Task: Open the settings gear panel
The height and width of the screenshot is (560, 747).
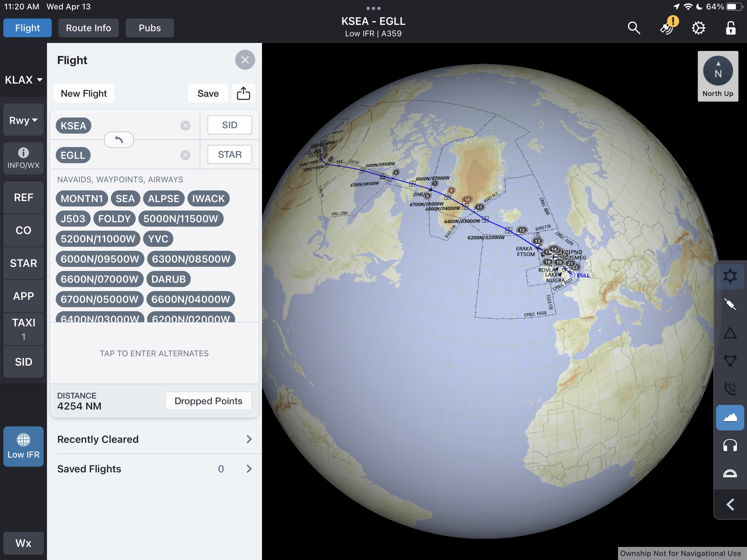Action: (699, 28)
